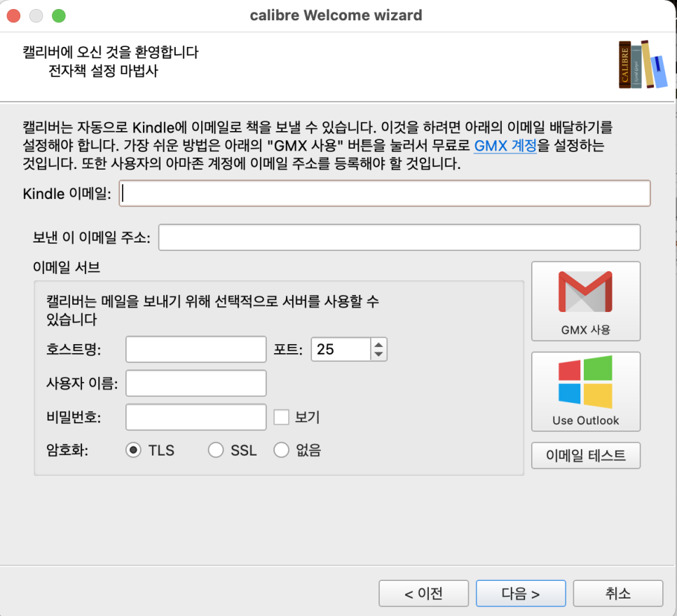677x616 pixels.
Task: Click the 사용자 이름 username field
Action: (x=196, y=383)
